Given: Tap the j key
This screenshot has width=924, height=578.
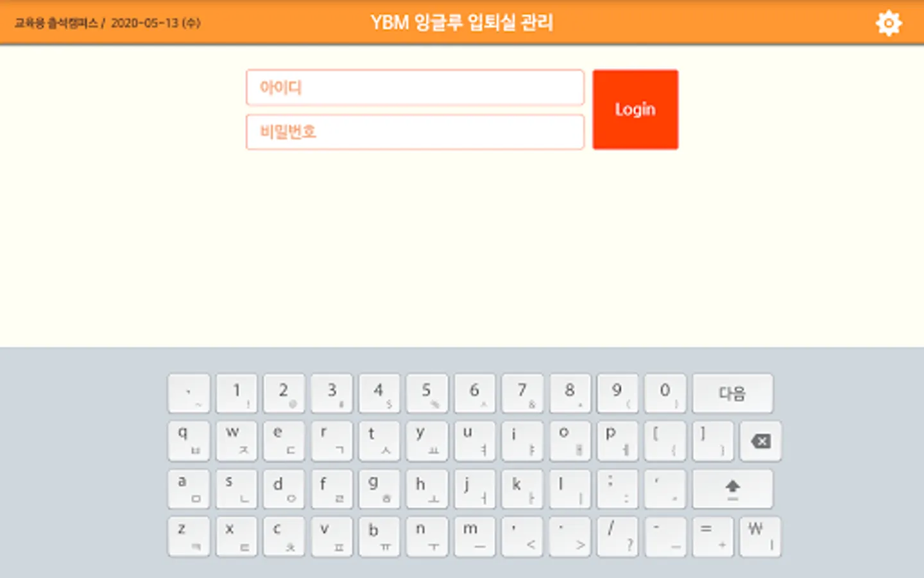Looking at the screenshot, I should pyautogui.click(x=475, y=489).
